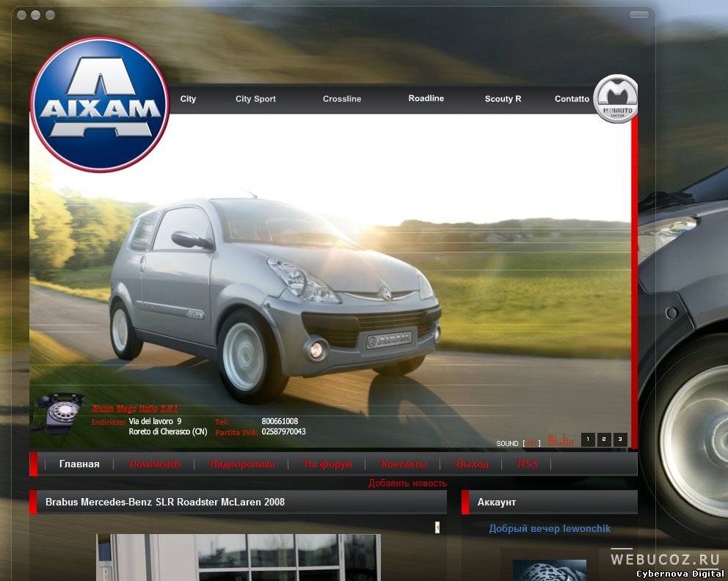Image resolution: width=728 pixels, height=581 pixels.
Task: Click the Выход logout link
Action: click(x=472, y=464)
